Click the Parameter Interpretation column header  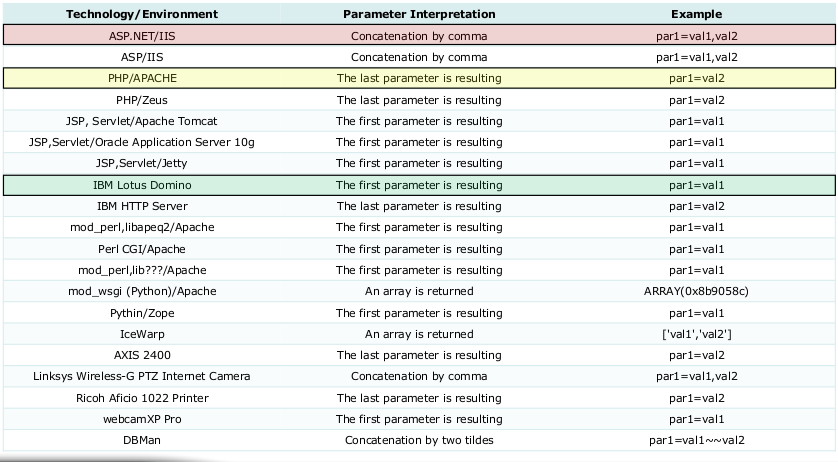coord(419,15)
